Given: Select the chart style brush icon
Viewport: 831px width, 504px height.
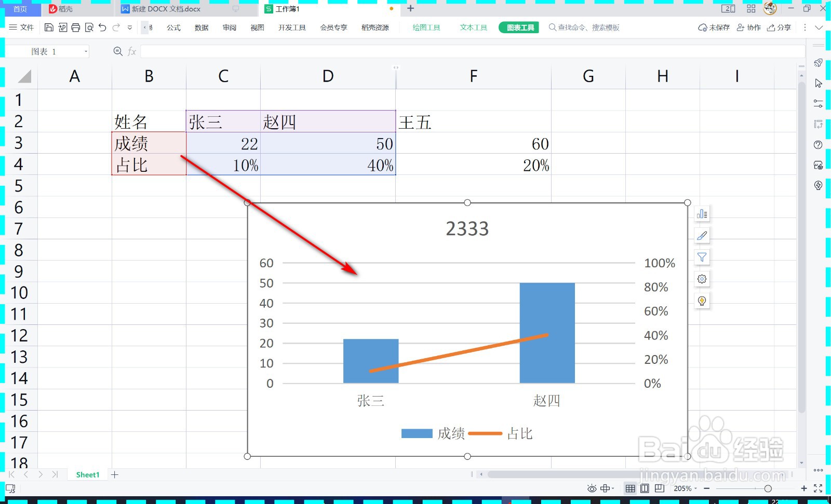Looking at the screenshot, I should pos(702,235).
